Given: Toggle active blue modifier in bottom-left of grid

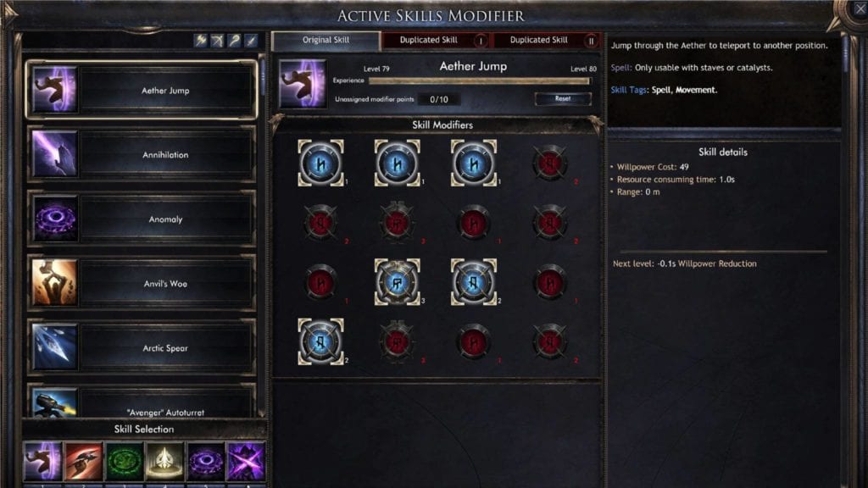Looking at the screenshot, I should (x=320, y=342).
